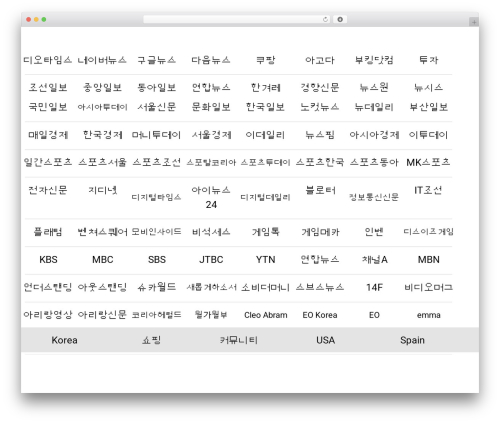This screenshot has width=500, height=423.
Task: Open the 소비더머니 link
Action: point(265,287)
